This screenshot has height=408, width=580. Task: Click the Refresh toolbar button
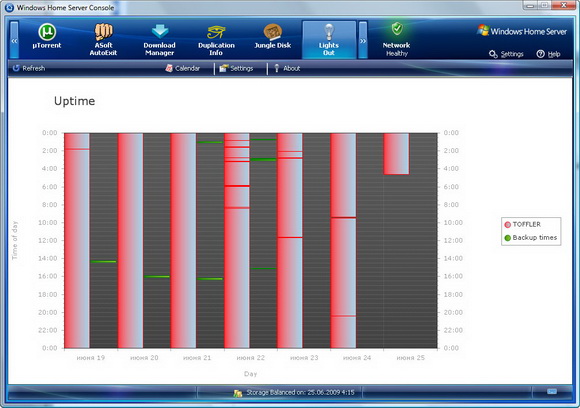tap(29, 68)
